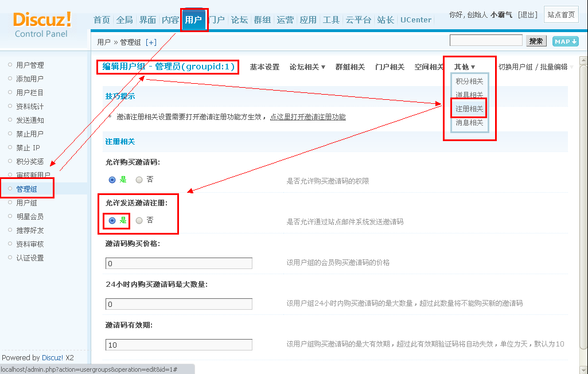Viewport: 588px width, 374px height.
Task: Open the MAP site map button
Action: point(565,41)
